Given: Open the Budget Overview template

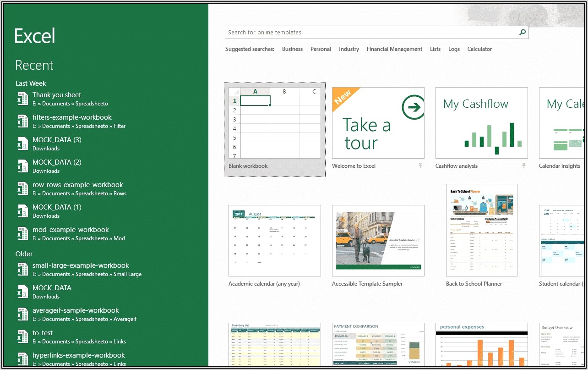Looking at the screenshot, I should (x=561, y=344).
